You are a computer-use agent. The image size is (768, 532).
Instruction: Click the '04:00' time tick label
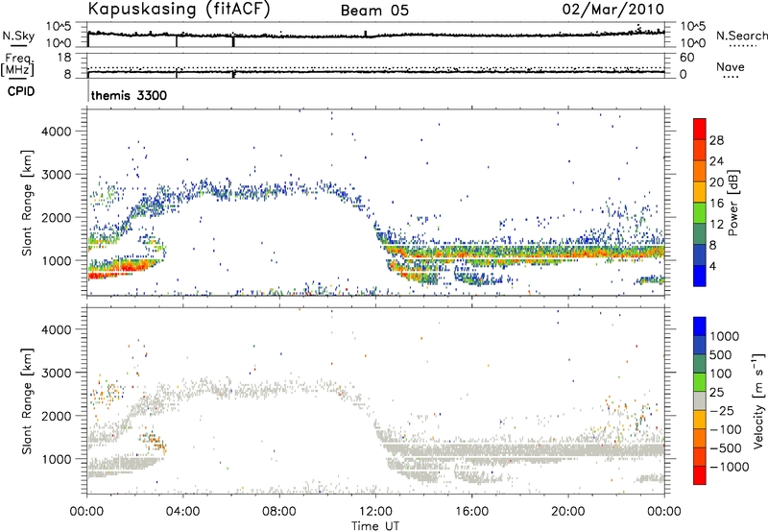[x=182, y=512]
